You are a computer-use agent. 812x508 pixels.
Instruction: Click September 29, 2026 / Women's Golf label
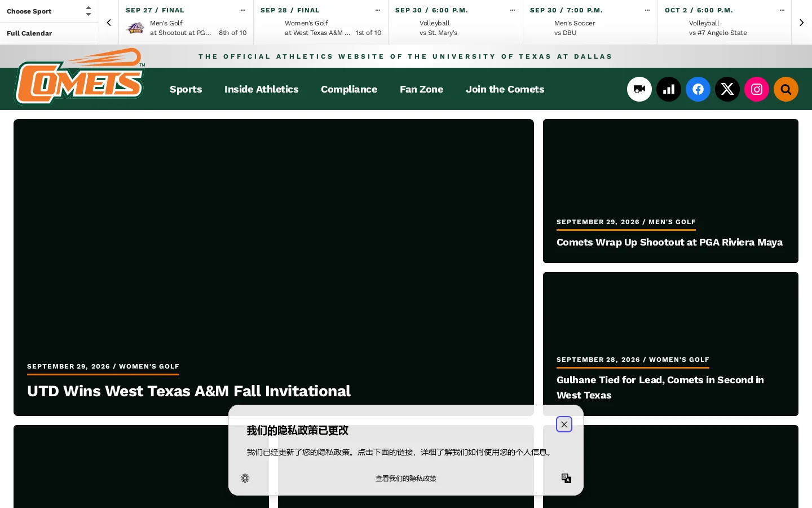(103, 366)
